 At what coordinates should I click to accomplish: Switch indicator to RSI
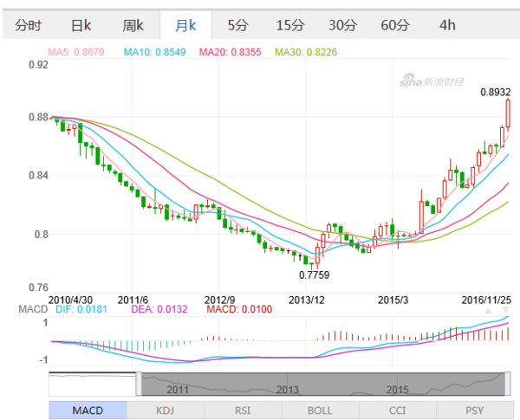point(242,409)
